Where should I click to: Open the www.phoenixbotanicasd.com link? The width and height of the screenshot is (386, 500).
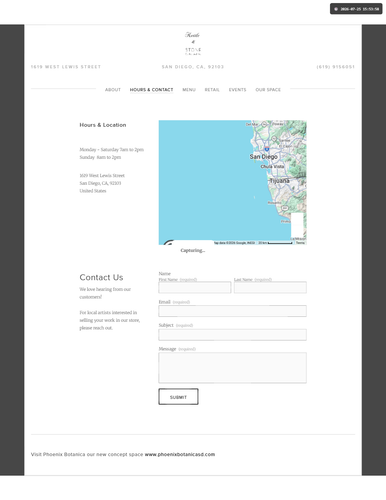coord(180,454)
